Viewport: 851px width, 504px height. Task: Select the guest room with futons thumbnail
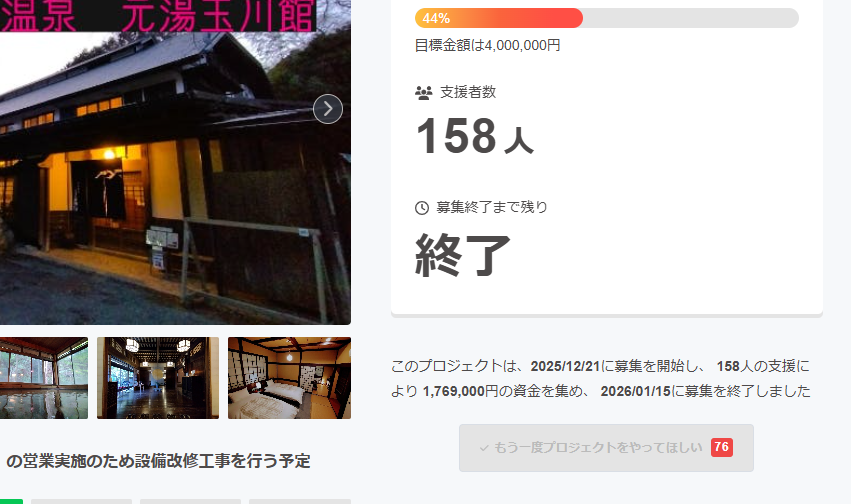[x=289, y=378]
